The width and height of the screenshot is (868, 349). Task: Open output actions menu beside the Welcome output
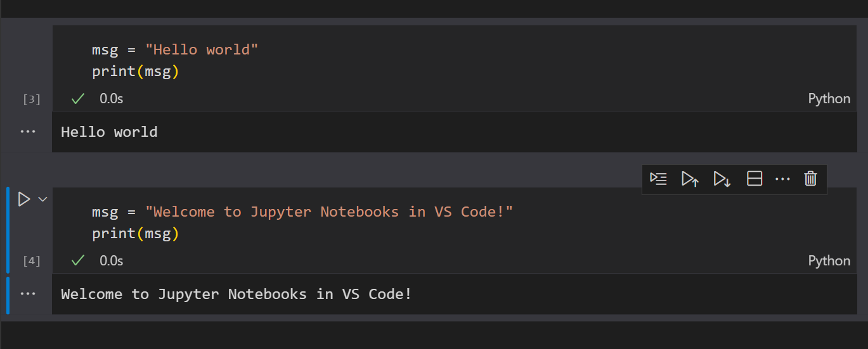click(28, 294)
